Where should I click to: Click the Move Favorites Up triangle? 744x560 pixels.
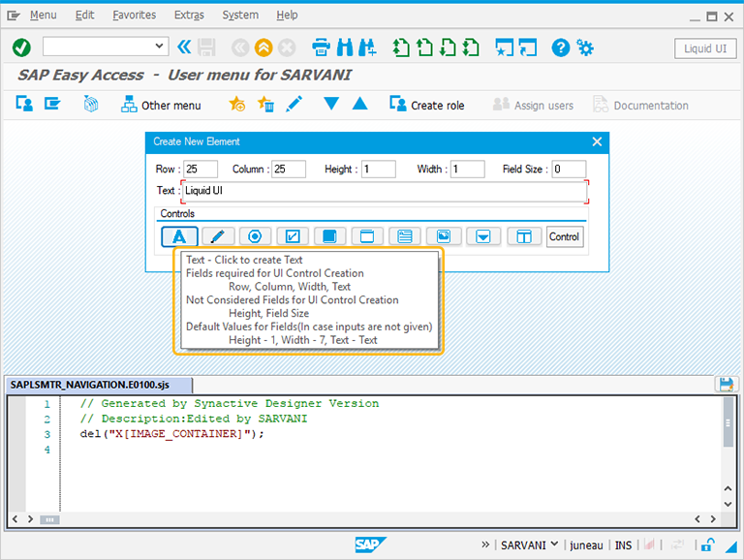360,103
